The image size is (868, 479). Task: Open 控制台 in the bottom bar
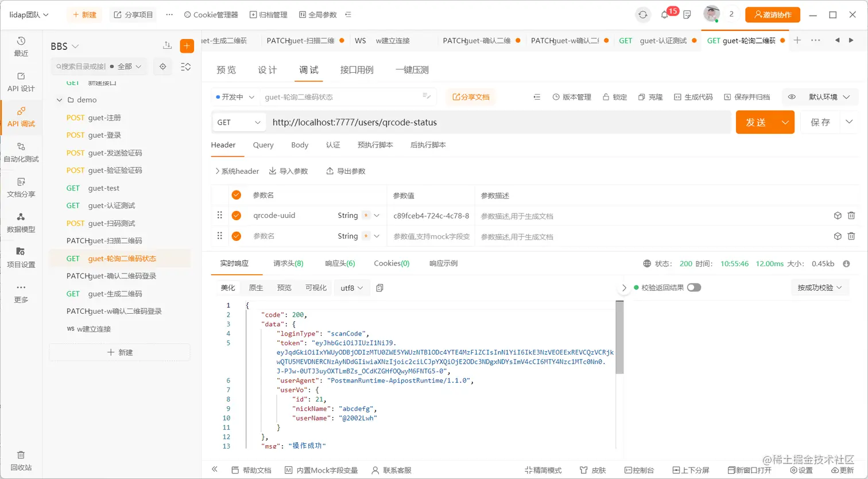pos(639,470)
